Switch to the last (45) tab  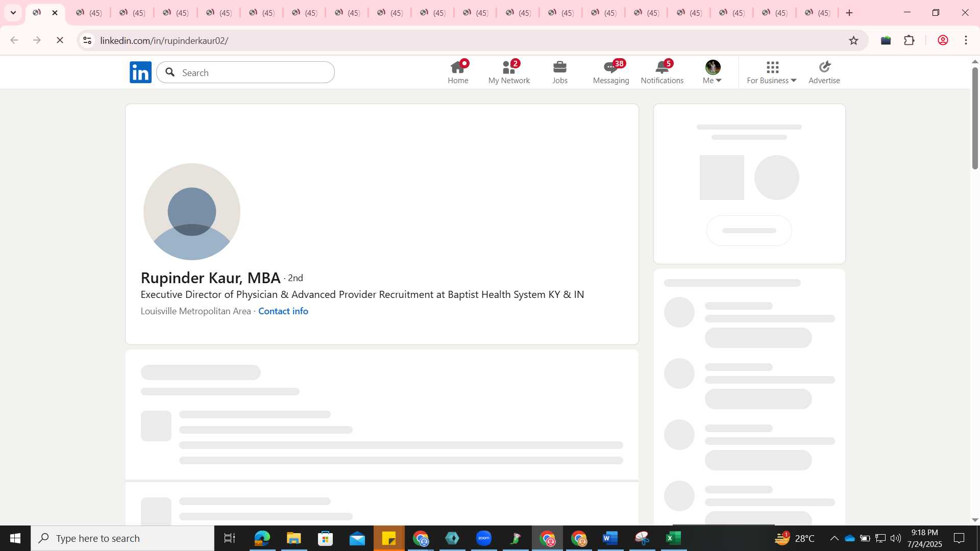(817, 13)
